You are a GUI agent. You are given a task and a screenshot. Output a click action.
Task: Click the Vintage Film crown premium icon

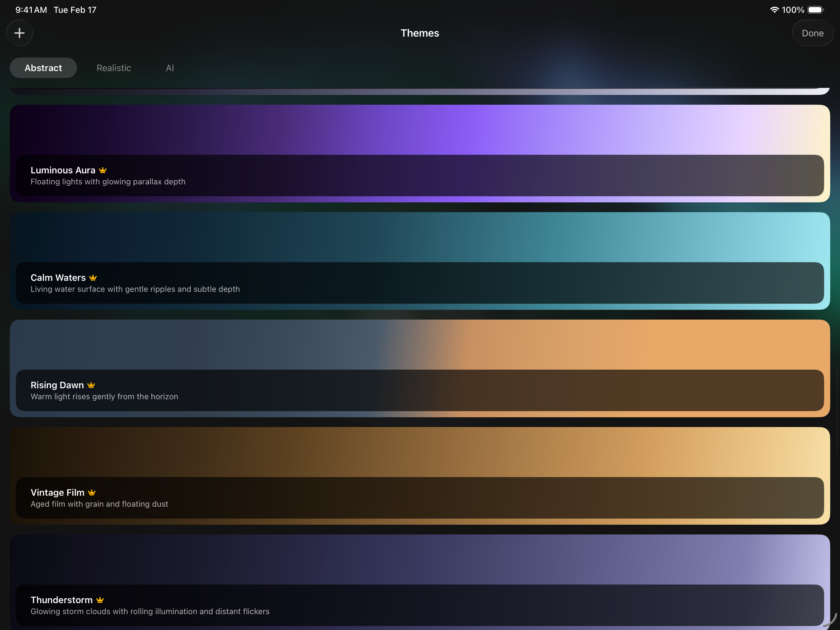click(92, 493)
